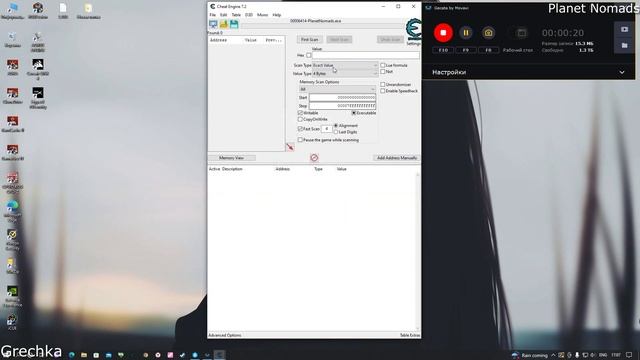Screen dimensions: 640x360
Task: Open the Table menu
Action: [236, 15]
